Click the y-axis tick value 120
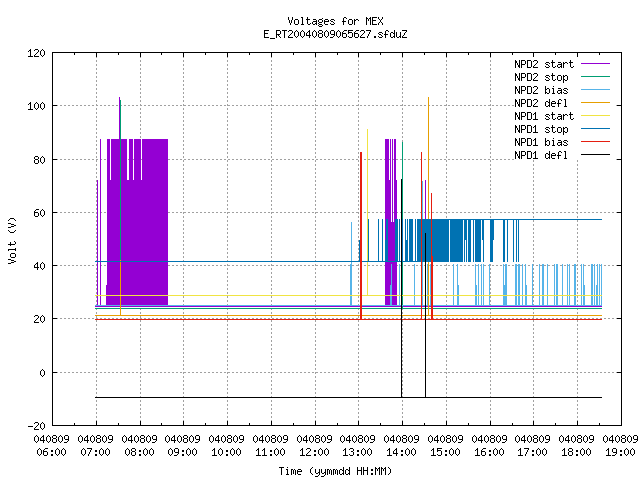Viewport: 640px width, 480px height. [x=36, y=53]
